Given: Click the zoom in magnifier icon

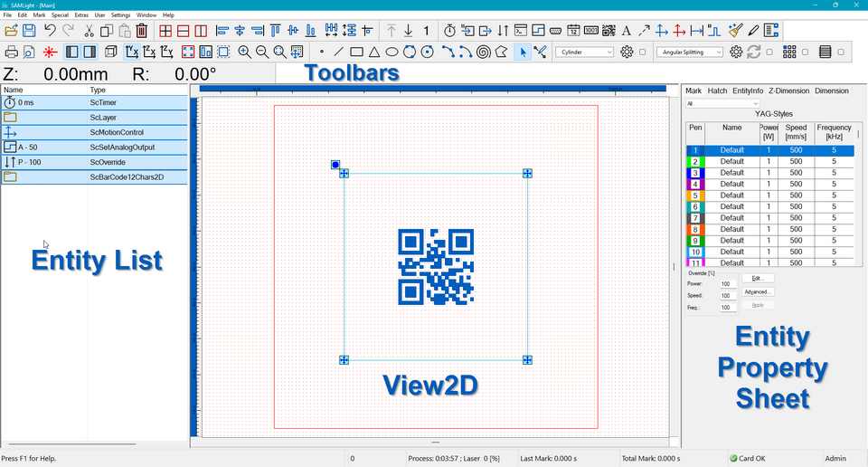Looking at the screenshot, I should pos(244,52).
